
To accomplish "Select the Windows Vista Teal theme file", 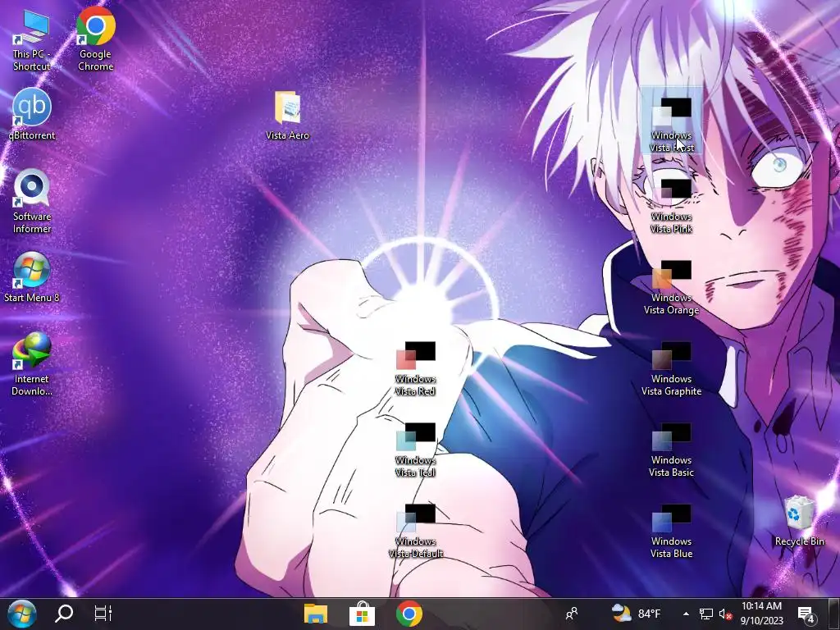I will coord(415,450).
